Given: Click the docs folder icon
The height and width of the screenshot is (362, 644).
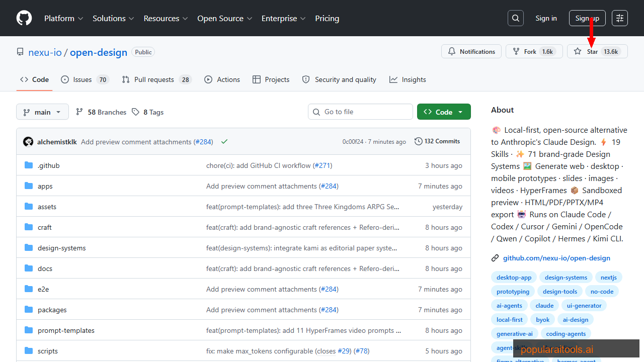Looking at the screenshot, I should pos(29,268).
